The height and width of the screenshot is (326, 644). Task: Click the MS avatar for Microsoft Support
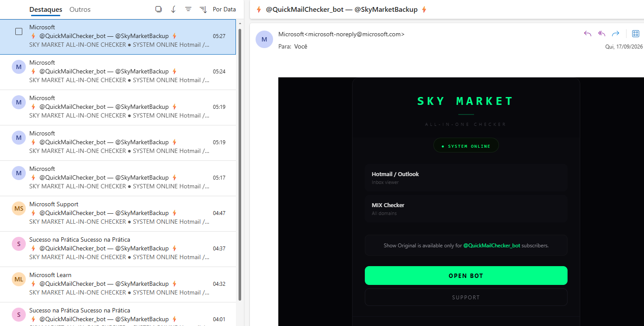click(19, 208)
